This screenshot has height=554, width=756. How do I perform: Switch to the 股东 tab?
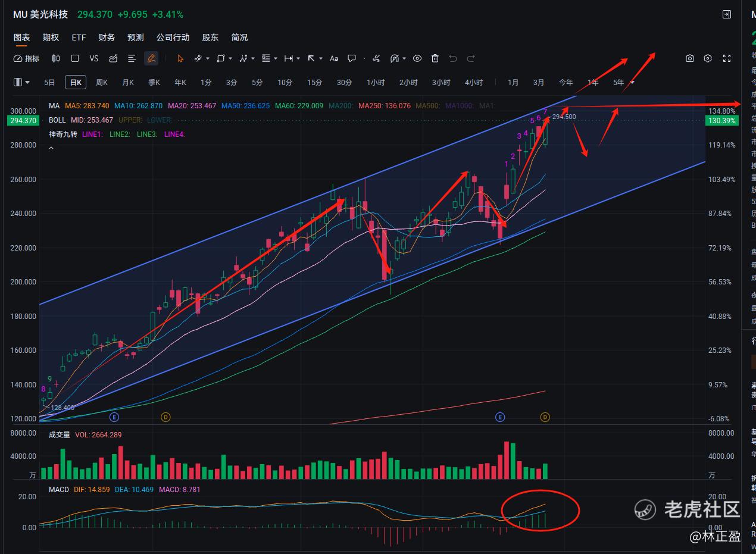(210, 37)
